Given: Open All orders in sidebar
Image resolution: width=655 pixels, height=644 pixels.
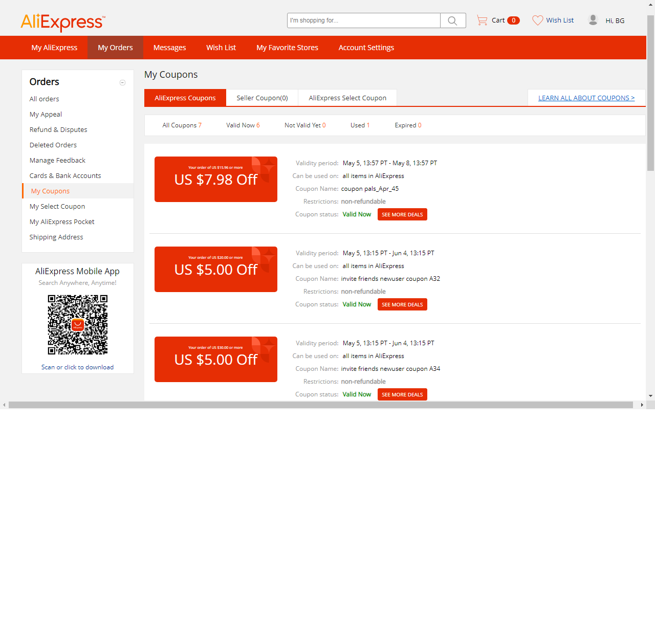Looking at the screenshot, I should point(44,99).
